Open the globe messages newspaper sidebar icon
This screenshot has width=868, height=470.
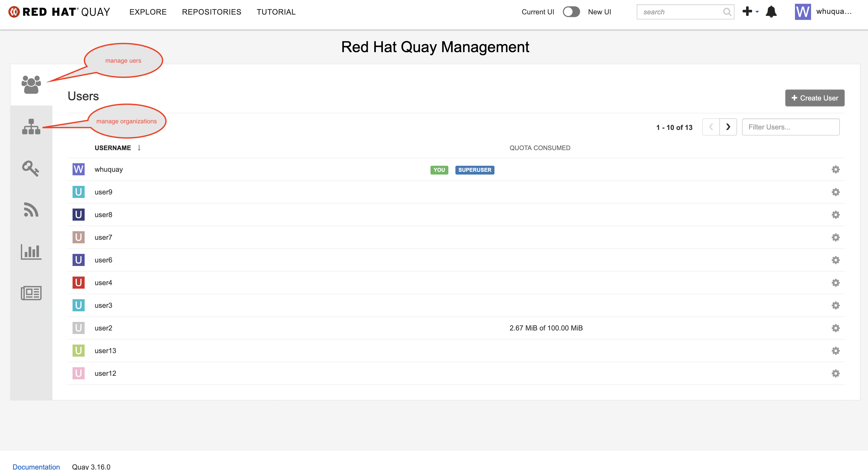click(31, 293)
